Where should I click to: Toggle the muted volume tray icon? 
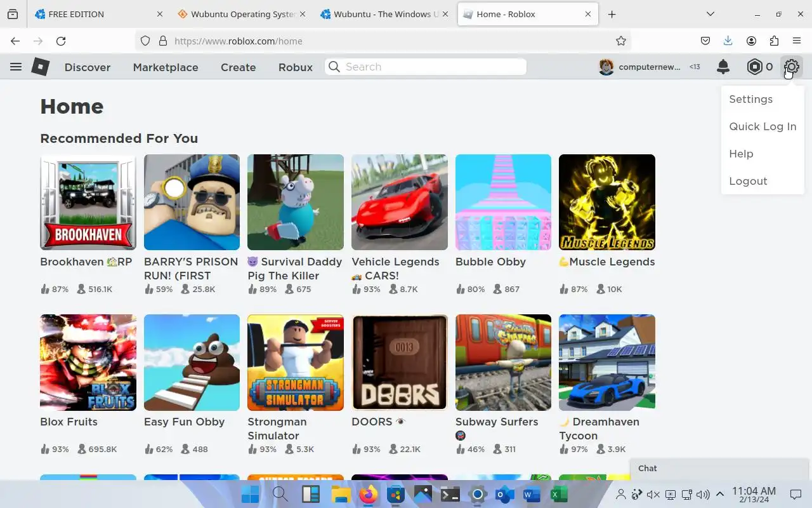click(x=653, y=494)
